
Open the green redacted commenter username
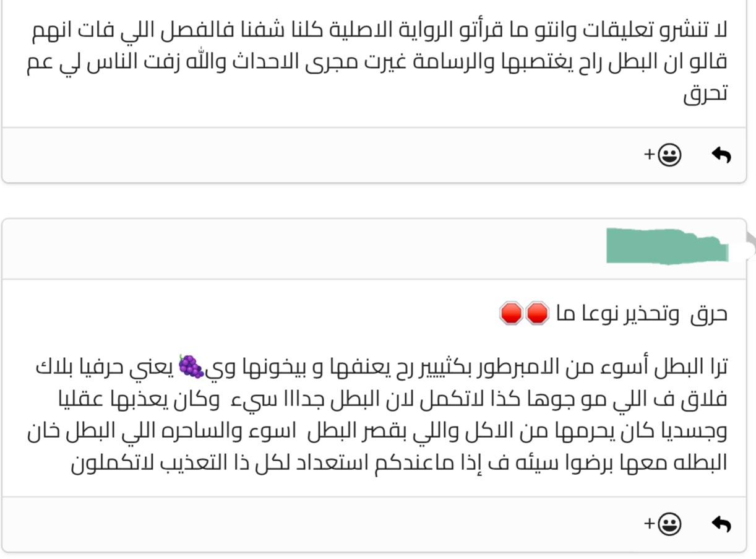click(667, 246)
